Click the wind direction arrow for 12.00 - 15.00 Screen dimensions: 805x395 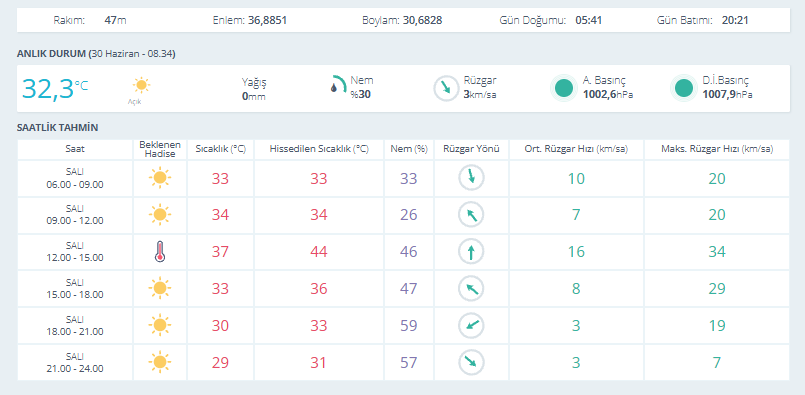pyautogui.click(x=471, y=252)
